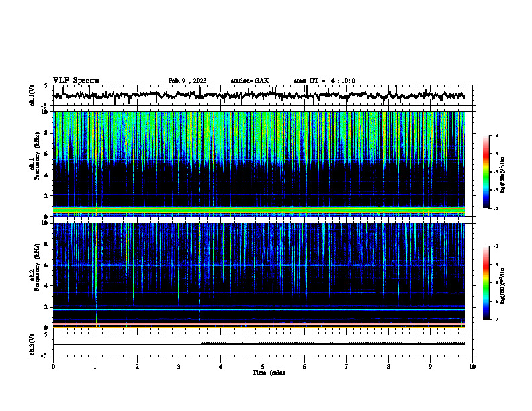This screenshot has width=532, height=411.
Task: Click the 5 minute tick on time axis
Action: (263, 367)
